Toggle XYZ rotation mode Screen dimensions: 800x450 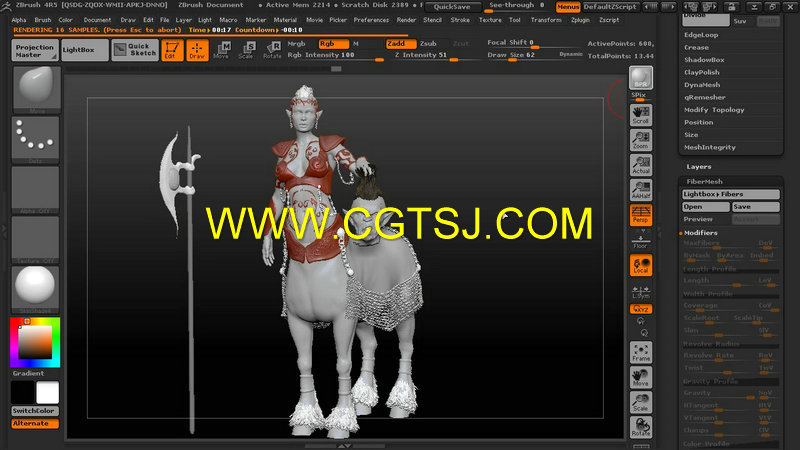click(640, 309)
